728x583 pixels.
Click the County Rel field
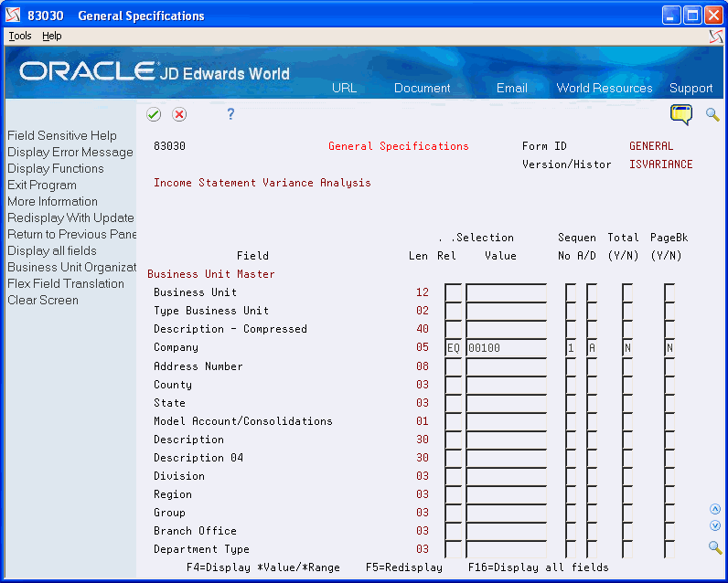tap(453, 385)
